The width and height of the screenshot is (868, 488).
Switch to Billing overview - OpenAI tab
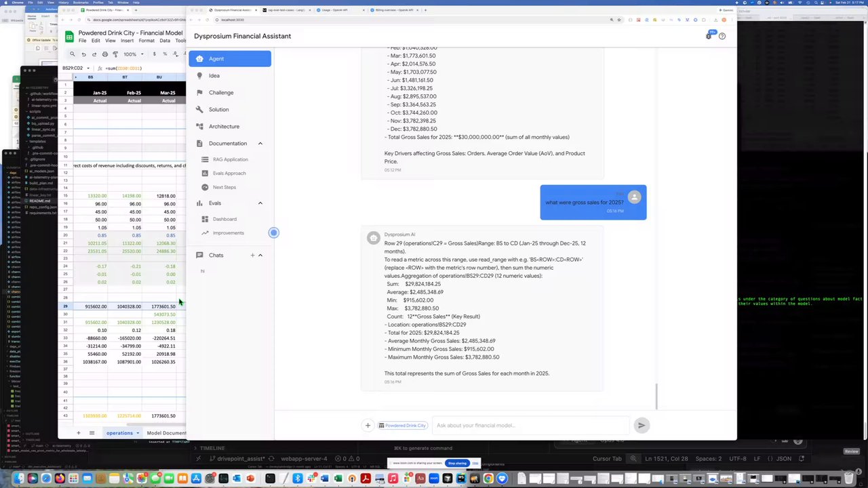[x=395, y=10]
